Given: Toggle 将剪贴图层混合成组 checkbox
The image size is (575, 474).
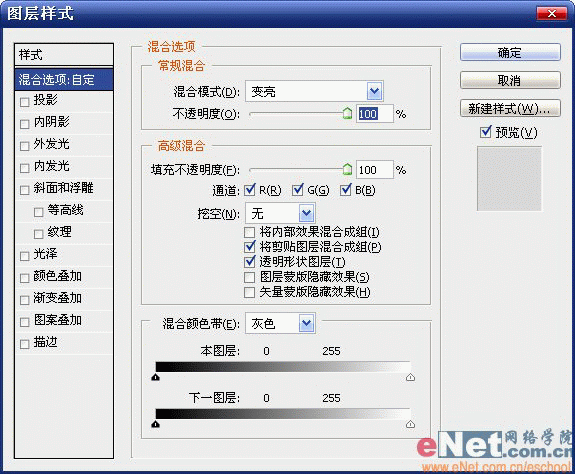Looking at the screenshot, I should click(x=249, y=247).
